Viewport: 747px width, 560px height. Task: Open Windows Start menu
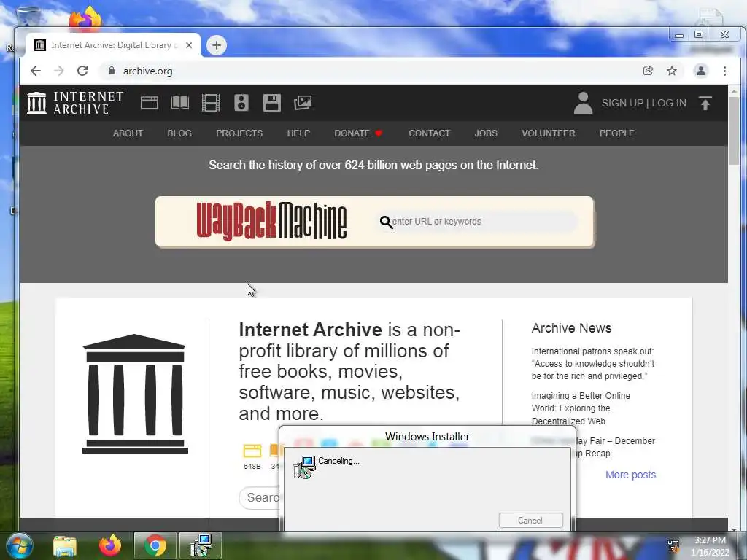[x=20, y=545]
